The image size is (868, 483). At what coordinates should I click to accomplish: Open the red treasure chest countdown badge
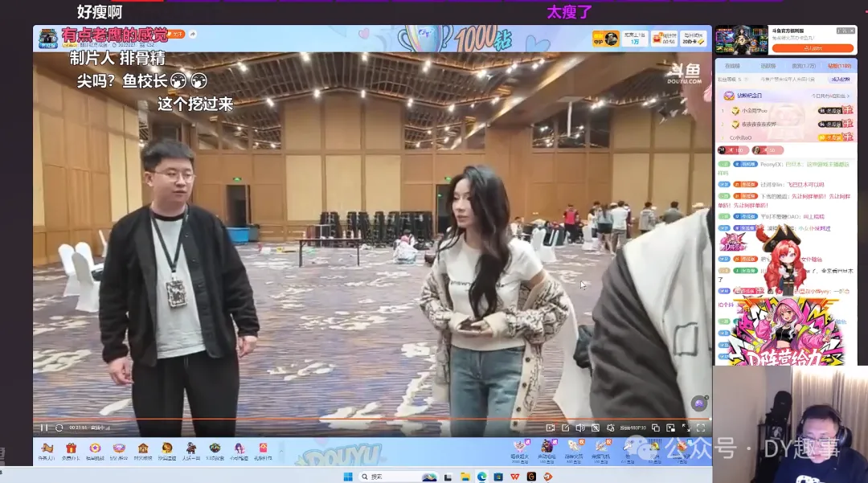(664, 39)
